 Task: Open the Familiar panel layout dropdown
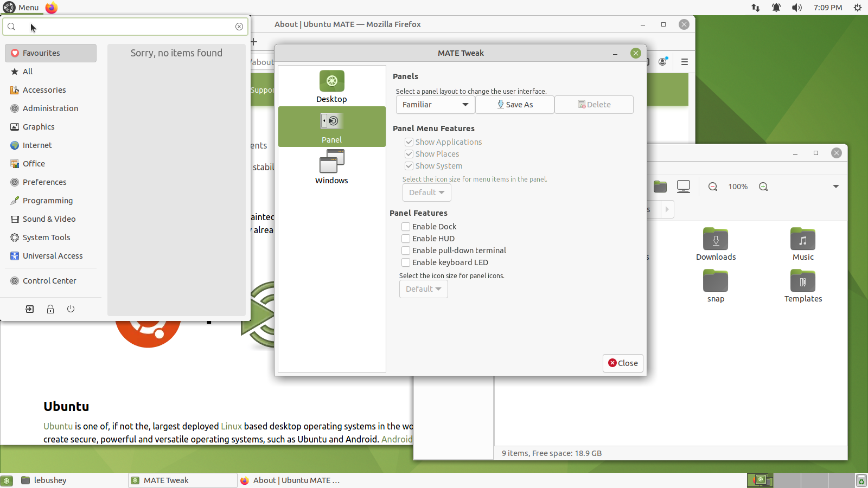[x=435, y=105]
